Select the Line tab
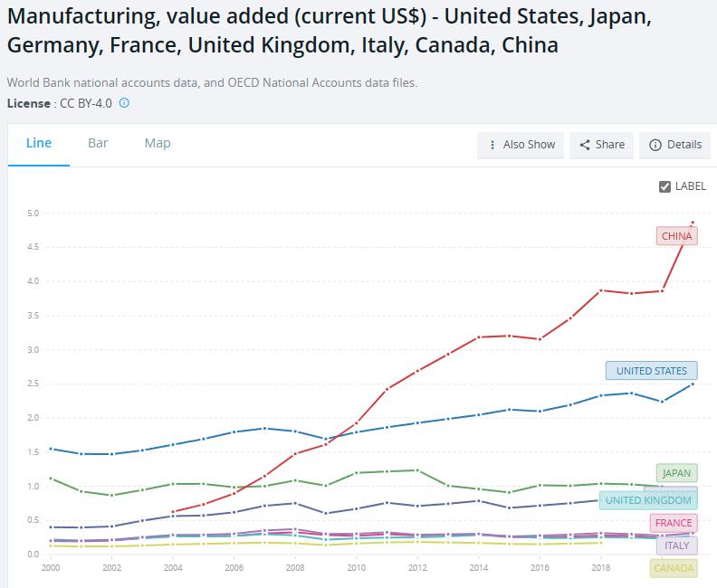This screenshot has height=588, width=717. tap(39, 143)
